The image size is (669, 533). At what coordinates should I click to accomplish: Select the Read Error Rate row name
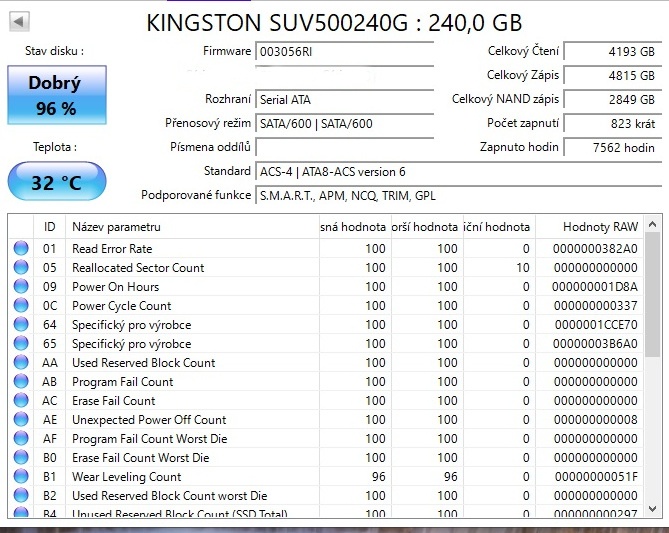(x=112, y=248)
